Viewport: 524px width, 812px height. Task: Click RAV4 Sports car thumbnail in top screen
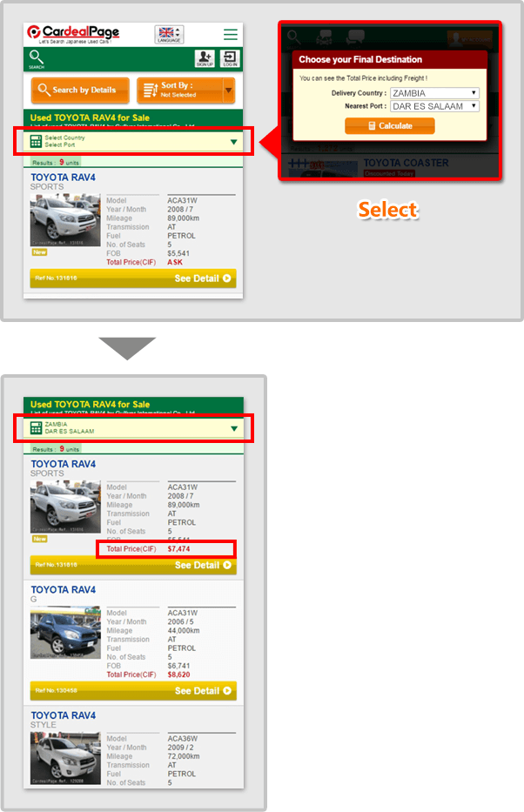tap(65, 220)
